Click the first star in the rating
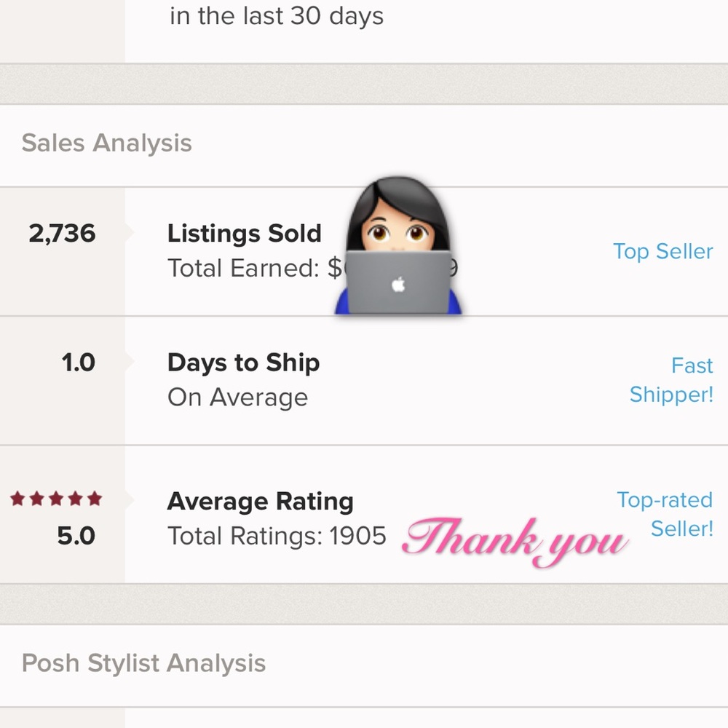This screenshot has width=728, height=728. (17, 499)
